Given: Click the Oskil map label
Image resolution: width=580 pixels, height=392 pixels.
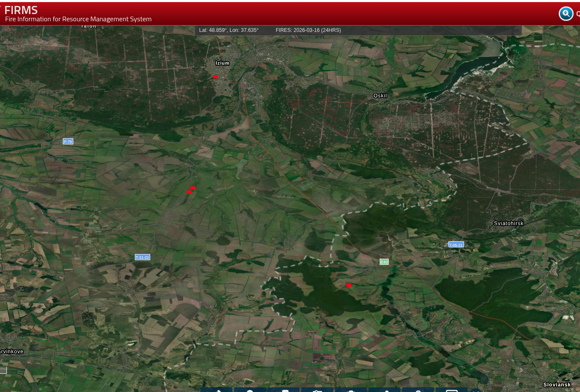Looking at the screenshot, I should point(380,96).
